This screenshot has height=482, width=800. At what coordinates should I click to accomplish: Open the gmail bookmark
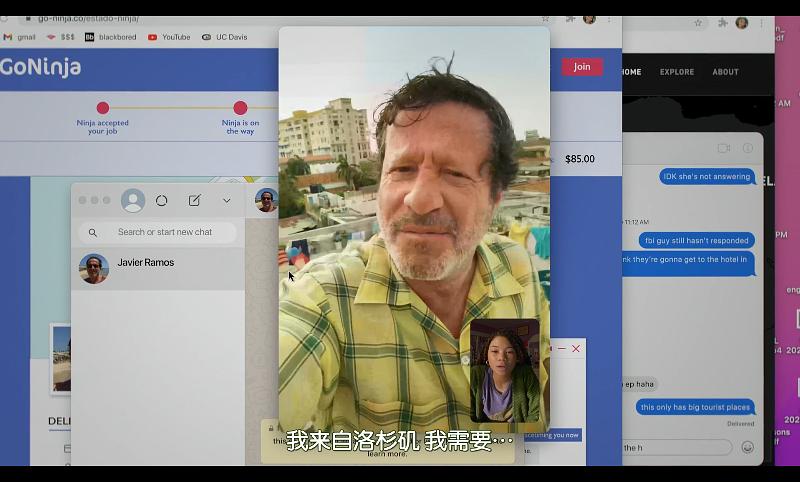20,37
